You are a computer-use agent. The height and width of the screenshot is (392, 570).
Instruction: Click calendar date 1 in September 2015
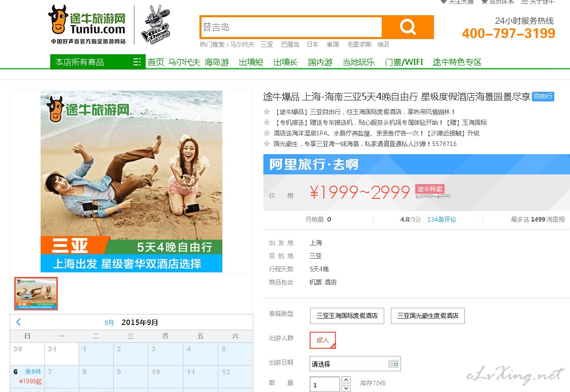96,354
